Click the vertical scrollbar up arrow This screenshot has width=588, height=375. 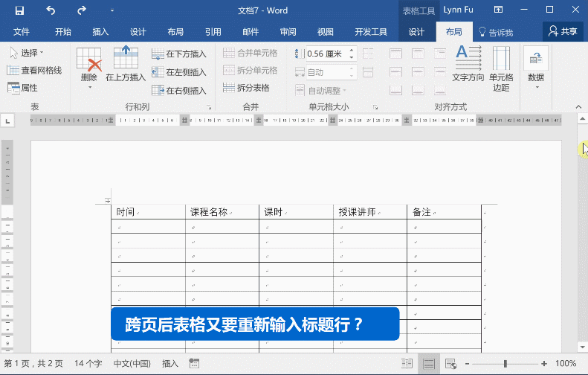tap(582, 119)
